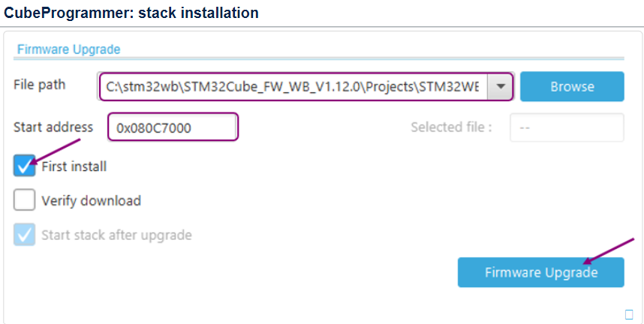
Task: Enable the Verify download checkbox
Action: pos(25,200)
